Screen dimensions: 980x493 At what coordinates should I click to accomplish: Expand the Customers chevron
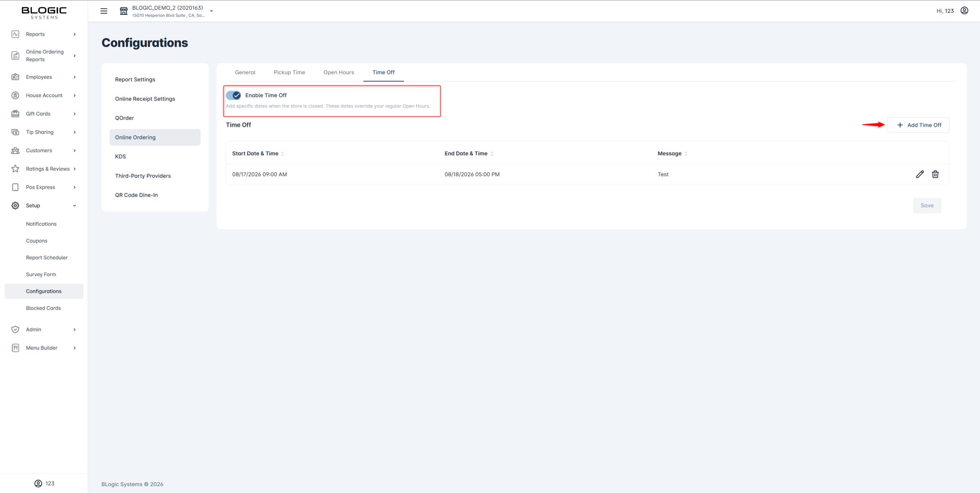(x=75, y=150)
